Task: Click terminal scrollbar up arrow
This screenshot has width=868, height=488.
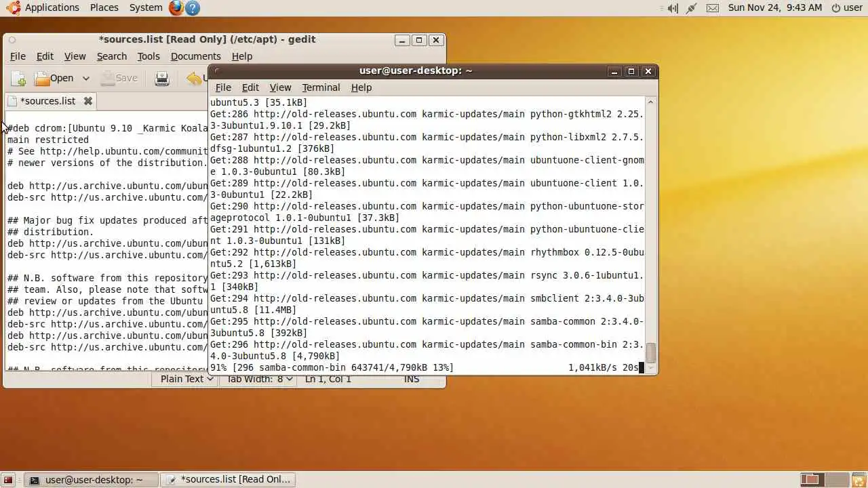Action: click(650, 102)
